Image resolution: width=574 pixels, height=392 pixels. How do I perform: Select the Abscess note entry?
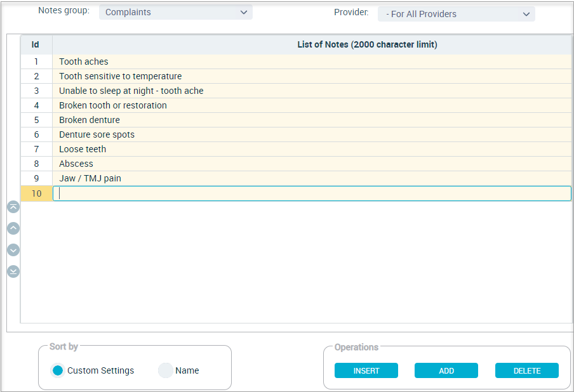(312, 164)
